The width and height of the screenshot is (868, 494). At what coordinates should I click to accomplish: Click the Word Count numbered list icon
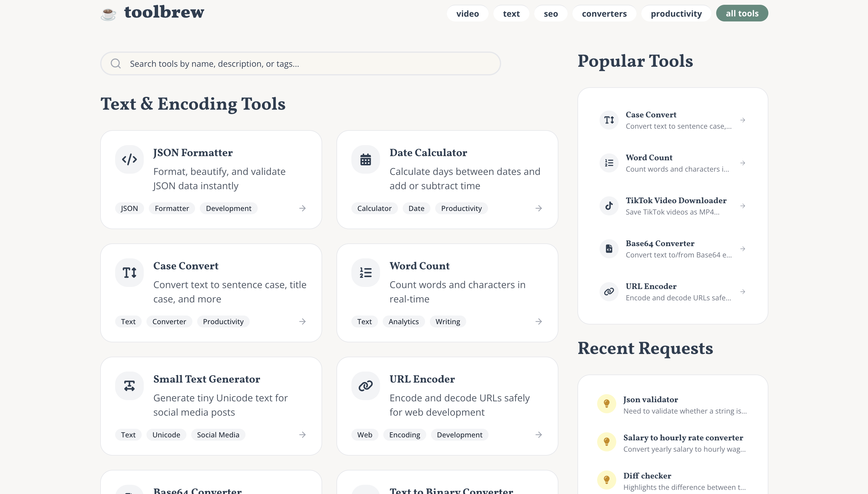[365, 272]
